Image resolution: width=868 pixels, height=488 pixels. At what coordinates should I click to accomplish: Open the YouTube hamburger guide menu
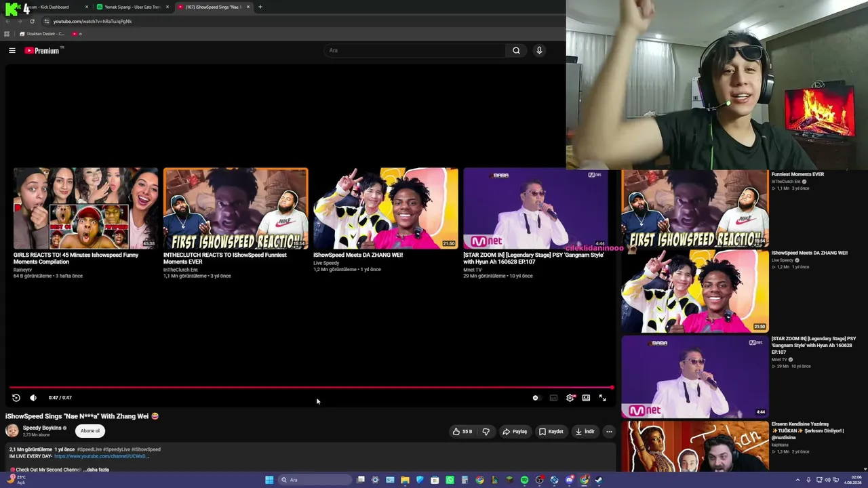click(x=12, y=50)
